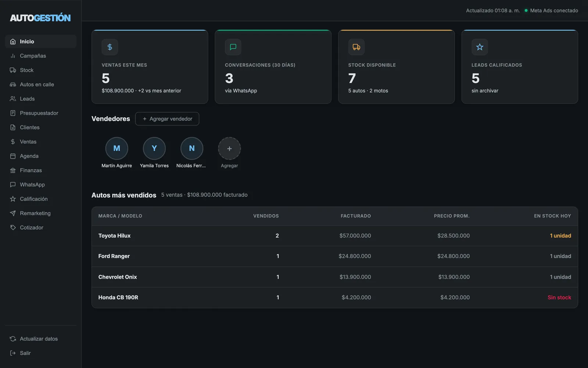This screenshot has height=368, width=588.
Task: Click the Facturado column header
Action: pyautogui.click(x=356, y=216)
